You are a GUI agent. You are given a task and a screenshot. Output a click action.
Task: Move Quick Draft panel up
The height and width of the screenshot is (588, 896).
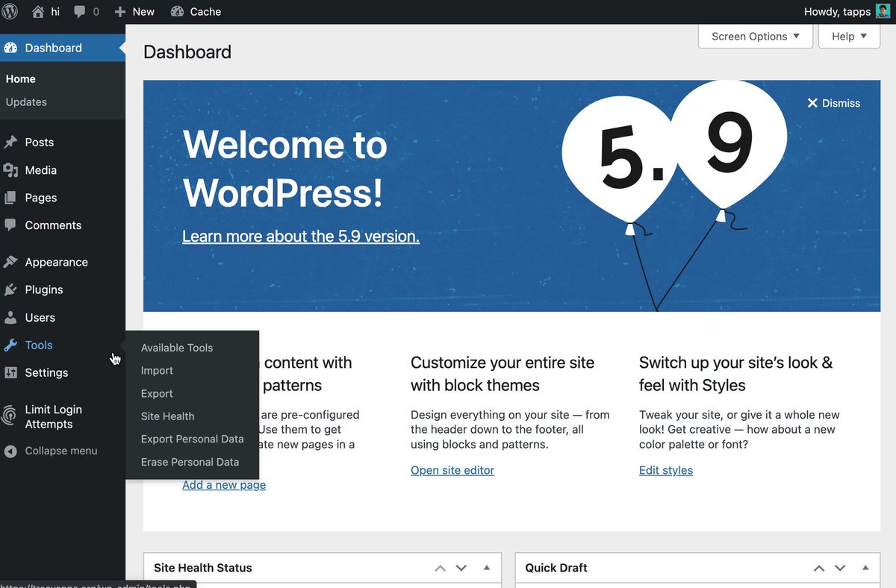[x=819, y=568]
